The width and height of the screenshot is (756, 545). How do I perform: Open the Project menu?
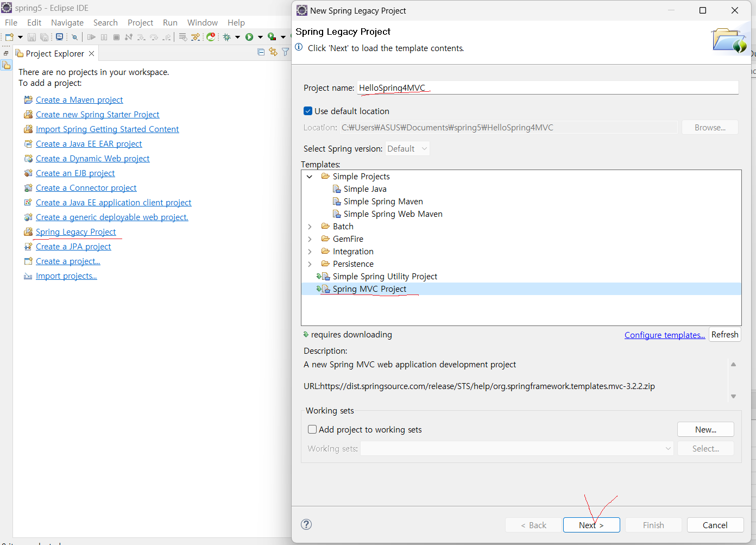coord(140,22)
